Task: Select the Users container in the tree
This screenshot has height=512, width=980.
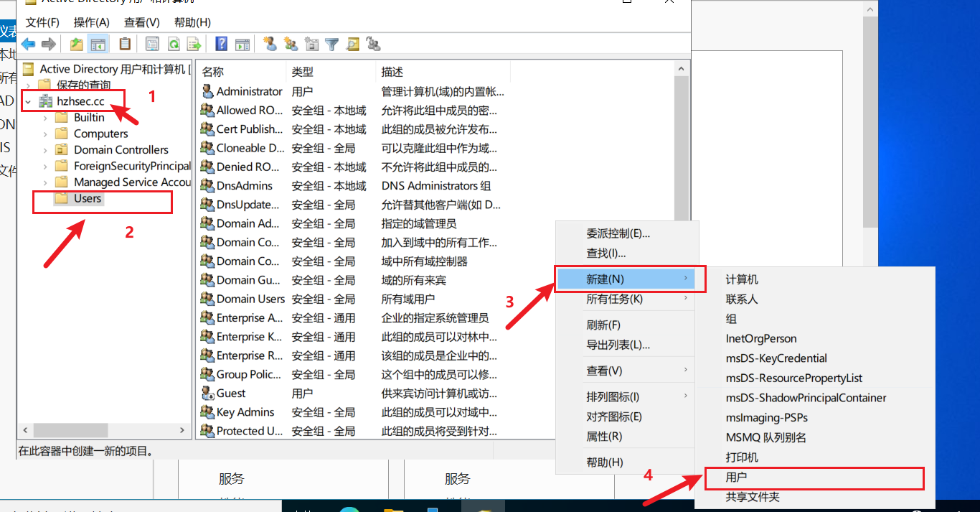Action: tap(88, 199)
